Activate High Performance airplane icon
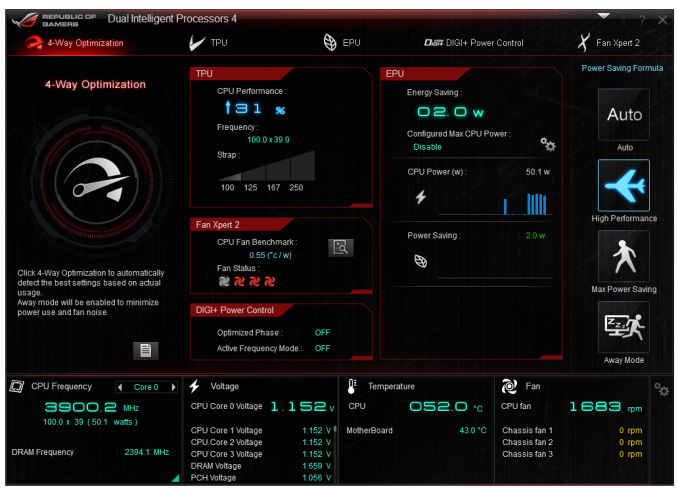Screen dimensions: 678x491 click(624, 185)
